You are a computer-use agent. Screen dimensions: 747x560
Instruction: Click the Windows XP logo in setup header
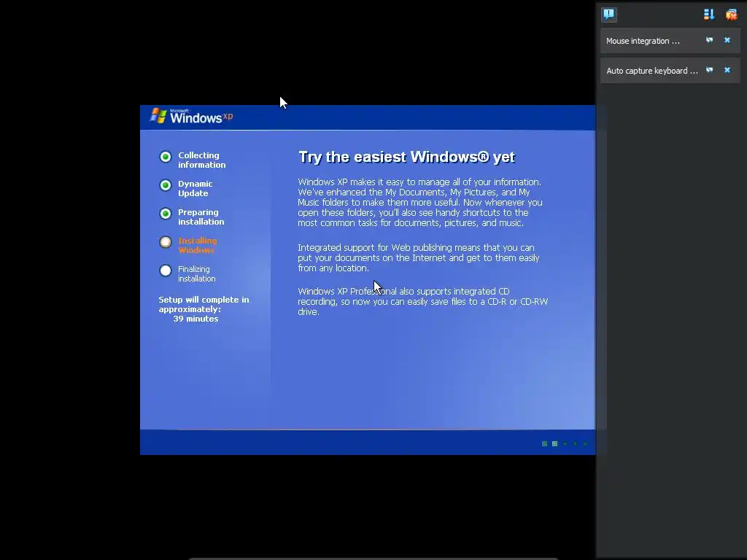point(191,116)
